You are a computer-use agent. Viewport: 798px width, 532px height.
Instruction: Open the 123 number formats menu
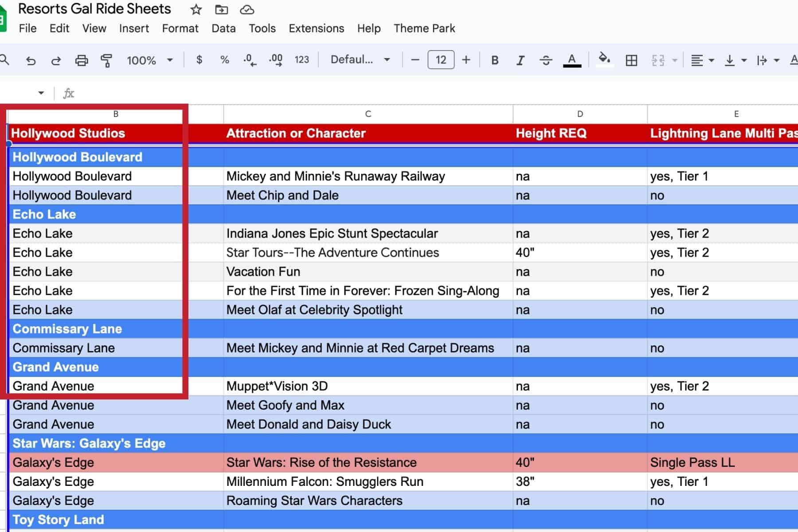pyautogui.click(x=302, y=60)
